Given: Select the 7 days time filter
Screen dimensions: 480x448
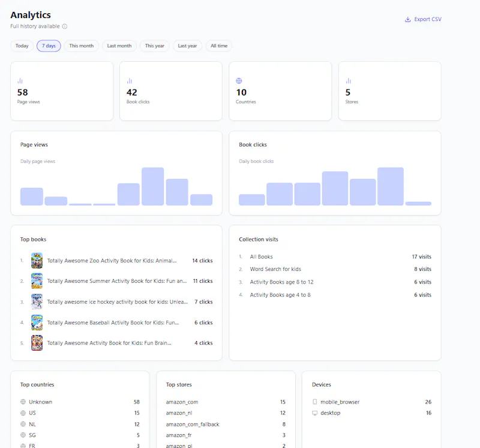Looking at the screenshot, I should click(49, 46).
